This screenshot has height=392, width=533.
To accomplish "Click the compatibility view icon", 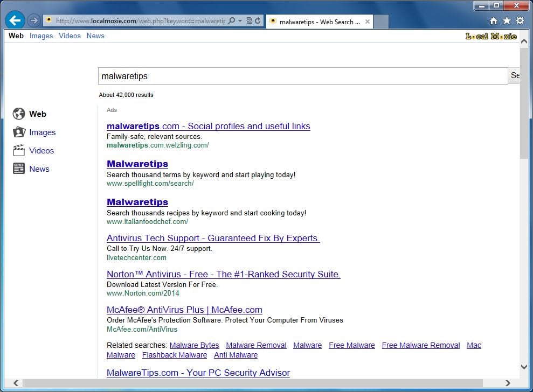I will pos(249,20).
